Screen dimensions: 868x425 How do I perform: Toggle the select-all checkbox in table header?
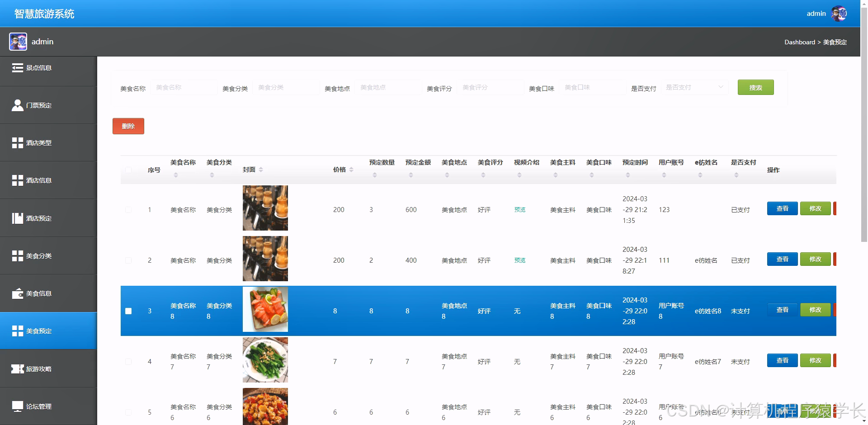(128, 170)
